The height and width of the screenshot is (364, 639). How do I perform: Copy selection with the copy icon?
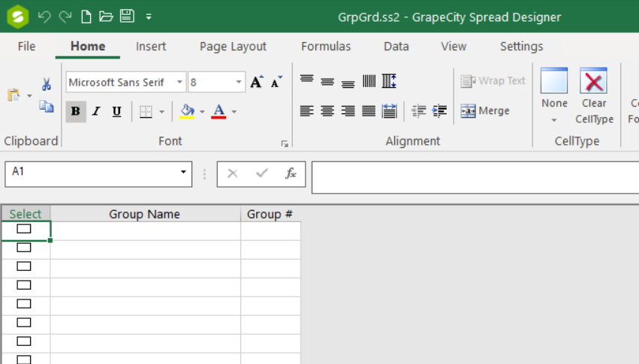point(47,107)
